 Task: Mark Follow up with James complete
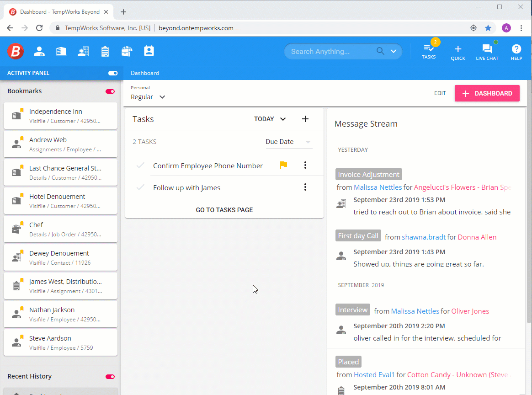[x=140, y=187]
